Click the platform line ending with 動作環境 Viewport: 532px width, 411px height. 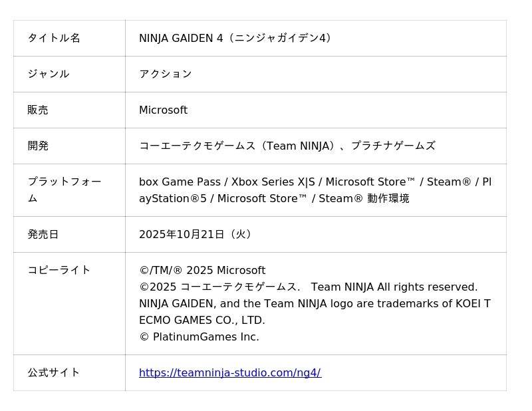pyautogui.click(x=274, y=198)
